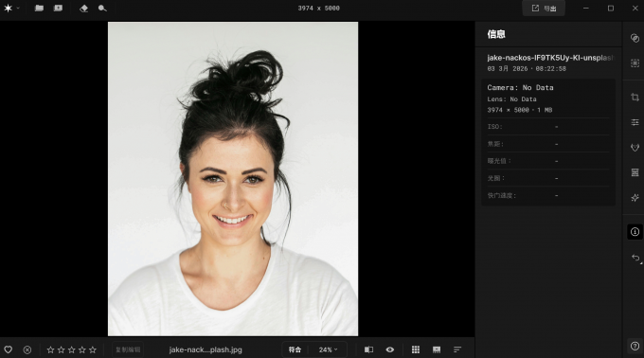This screenshot has width=644, height=358.
Task: Rate the photo one star
Action: (x=50, y=349)
